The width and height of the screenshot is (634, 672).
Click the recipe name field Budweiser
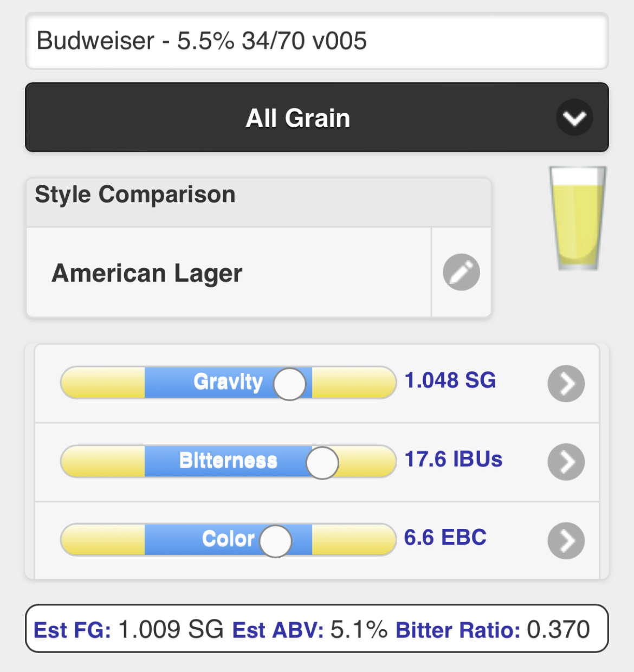click(x=317, y=41)
